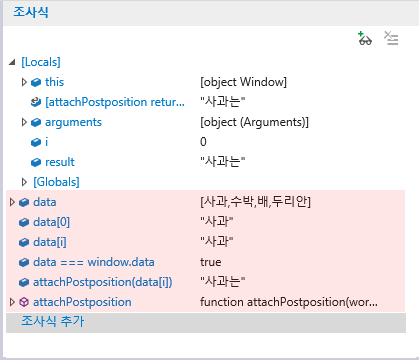Screen dimensions: 419x360
Task: Select the variable named i
Action: [47, 142]
